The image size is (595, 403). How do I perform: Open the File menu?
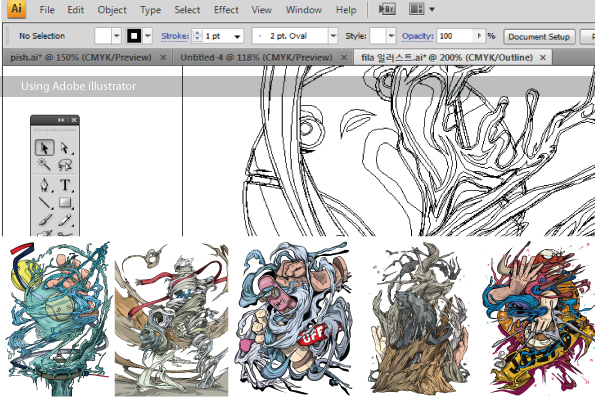(x=47, y=9)
